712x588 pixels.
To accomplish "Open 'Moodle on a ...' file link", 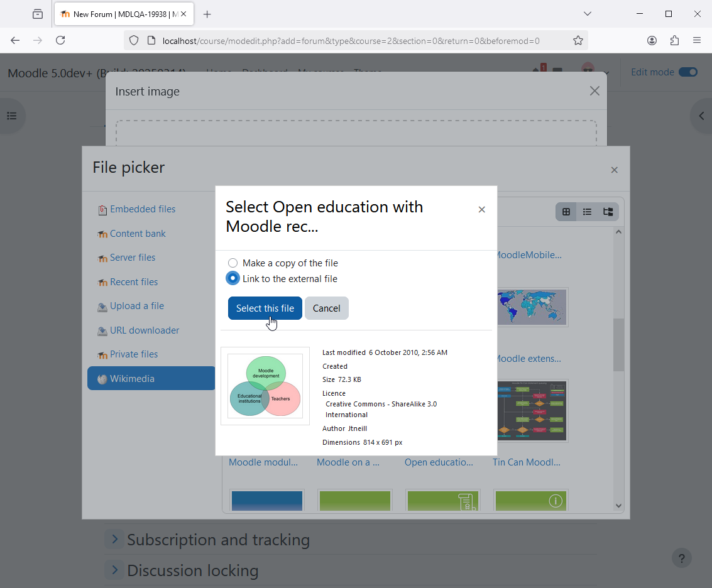I will [348, 462].
